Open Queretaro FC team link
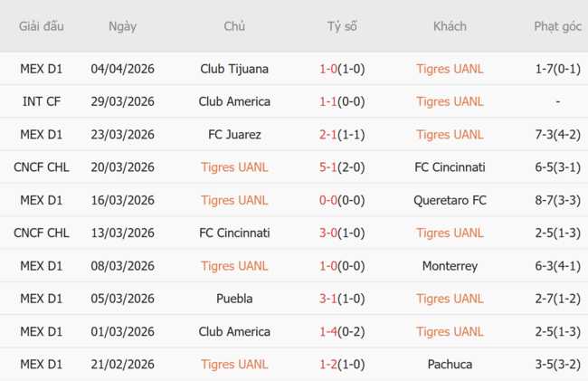Screen dimensions: 588x381 click(450, 200)
